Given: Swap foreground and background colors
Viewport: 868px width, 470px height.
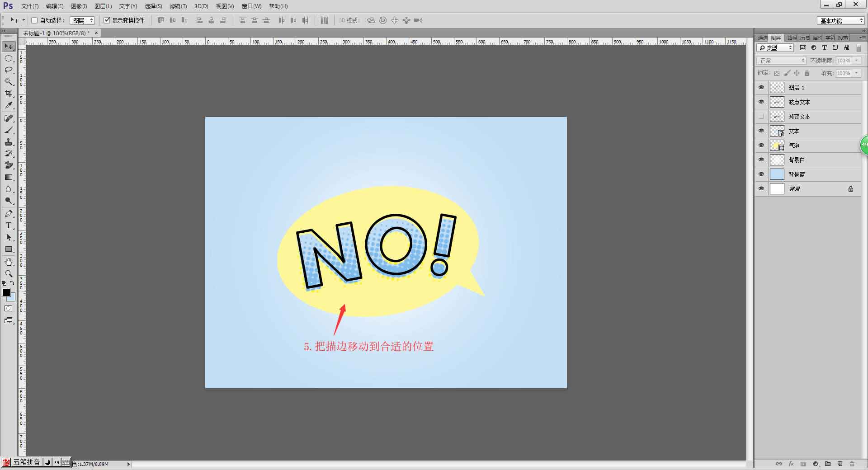Looking at the screenshot, I should click(12, 283).
